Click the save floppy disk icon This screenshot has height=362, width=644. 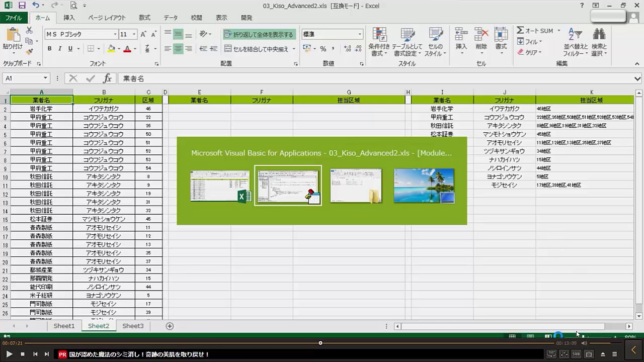[x=22, y=6]
